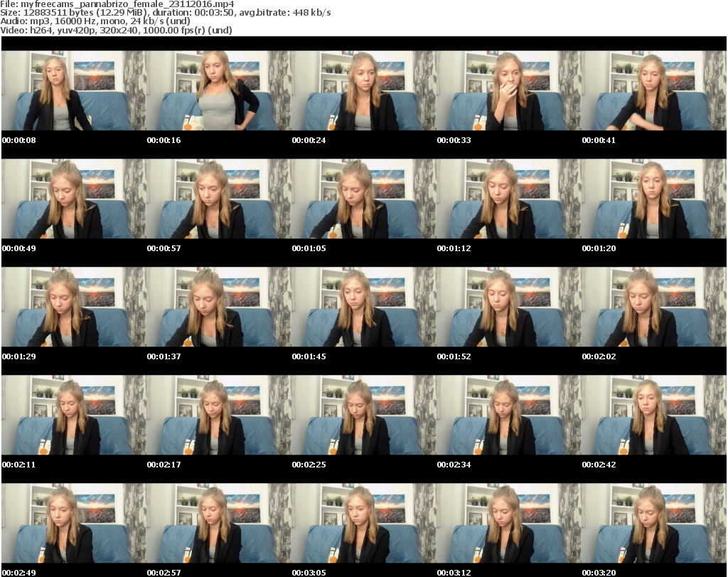Click the 'Video: h264, yuv420p' header line
Image resolution: width=728 pixels, height=577 pixels.
[116, 30]
